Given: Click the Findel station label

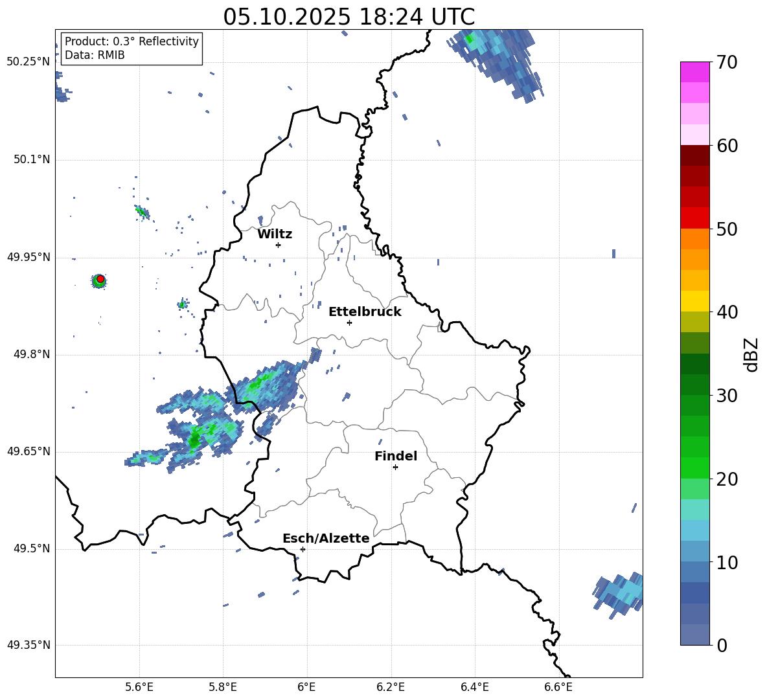Looking at the screenshot, I should click(396, 456).
